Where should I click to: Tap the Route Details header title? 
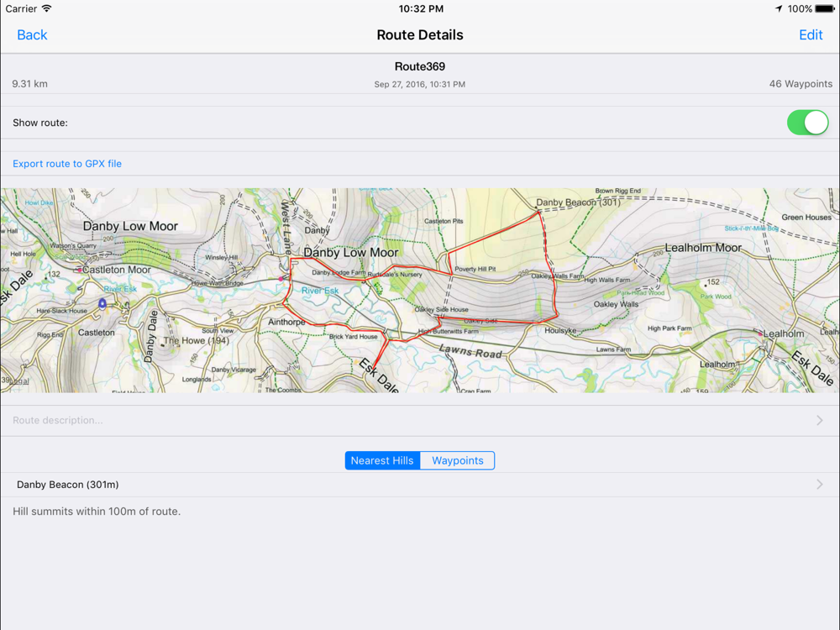(x=420, y=34)
